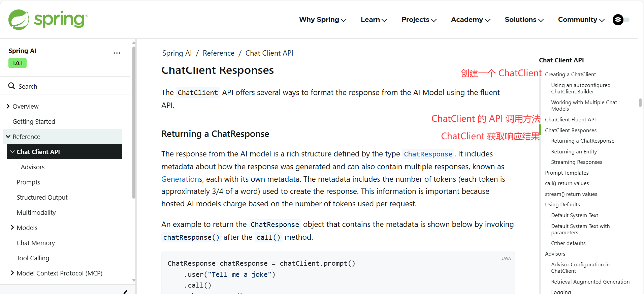
Task: Click the Chat Client API contents title
Action: (x=561, y=60)
